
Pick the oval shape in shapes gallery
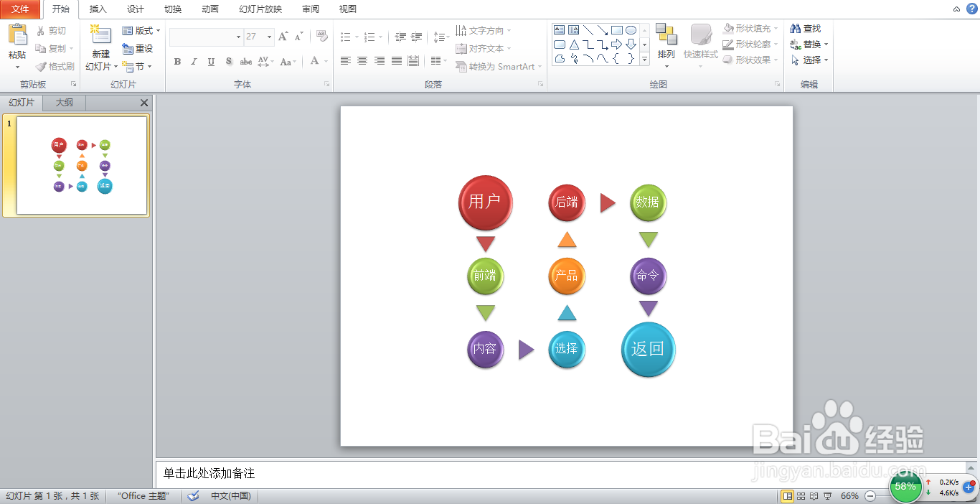click(631, 30)
